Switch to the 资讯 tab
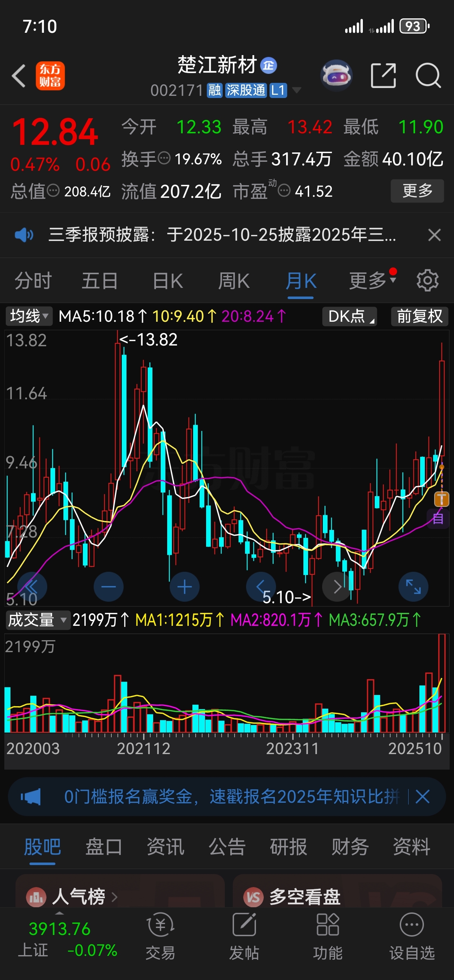 [165, 847]
